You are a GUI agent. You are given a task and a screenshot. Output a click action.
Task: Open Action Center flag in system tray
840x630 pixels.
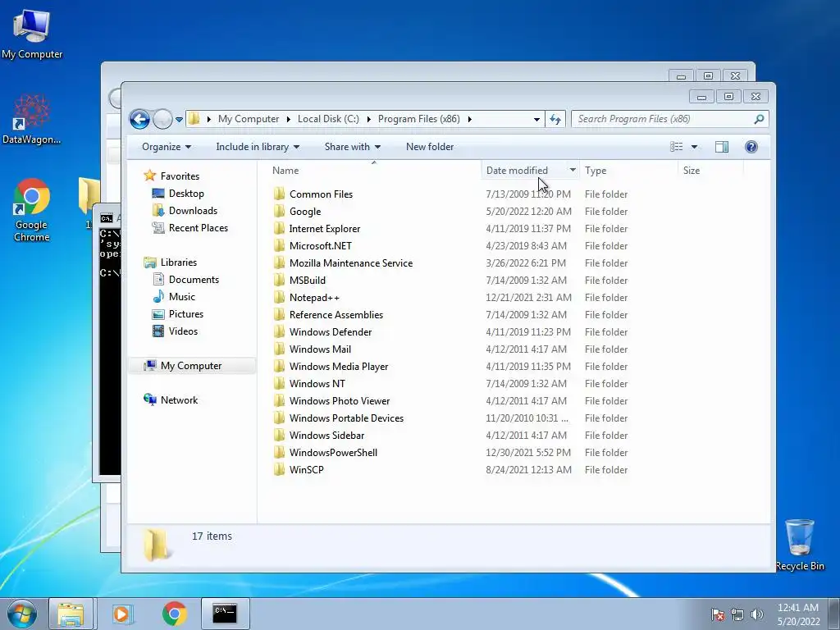point(718,614)
